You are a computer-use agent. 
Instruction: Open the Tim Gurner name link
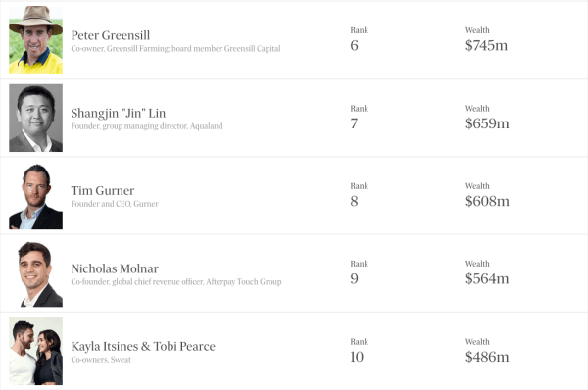(102, 190)
